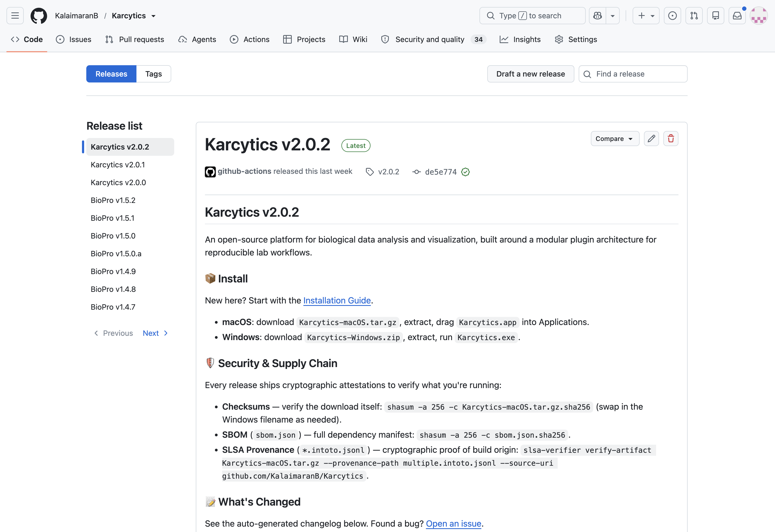Open the hamburger navigation menu
The image size is (775, 532).
[x=15, y=16]
